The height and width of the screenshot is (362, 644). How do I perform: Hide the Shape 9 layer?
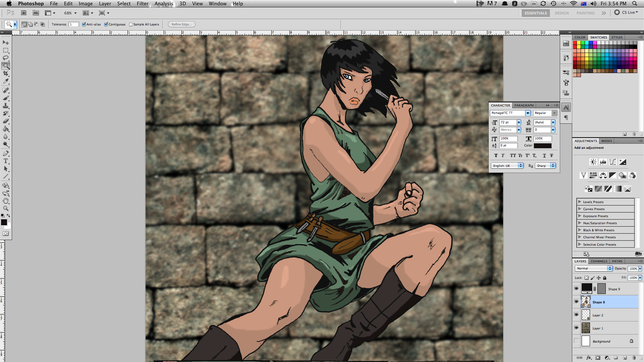coord(576,289)
